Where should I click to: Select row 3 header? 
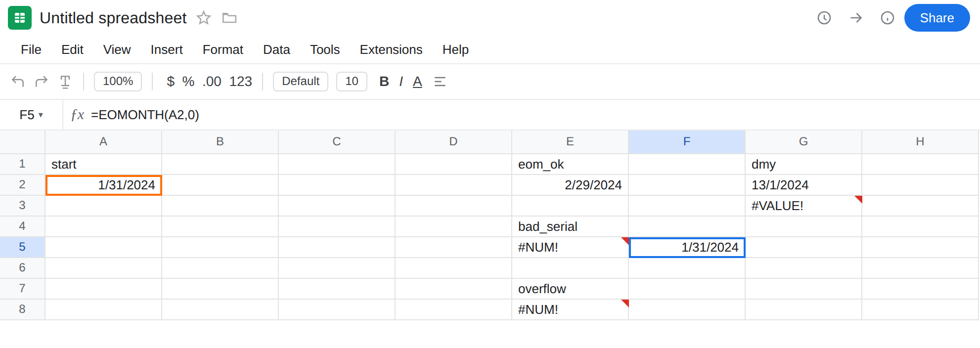(22, 206)
